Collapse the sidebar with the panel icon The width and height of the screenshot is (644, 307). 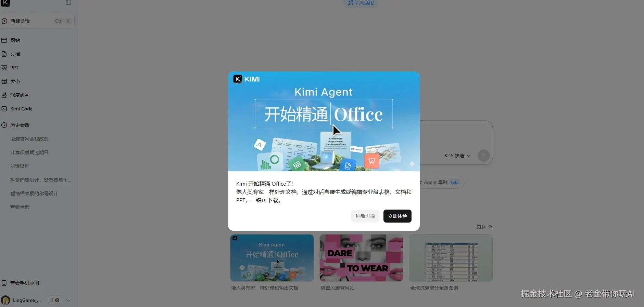click(x=68, y=3)
